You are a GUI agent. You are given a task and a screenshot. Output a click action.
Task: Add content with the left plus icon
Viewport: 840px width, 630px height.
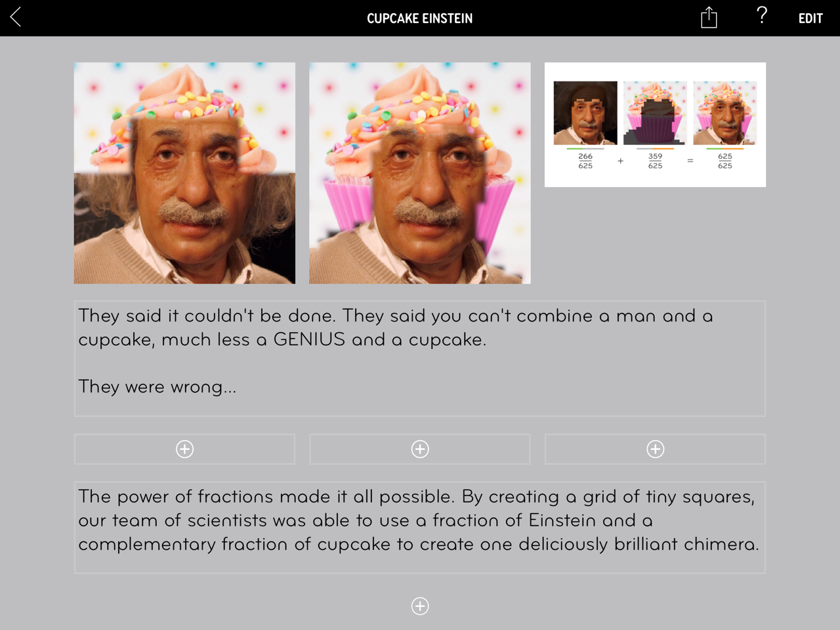tap(185, 449)
